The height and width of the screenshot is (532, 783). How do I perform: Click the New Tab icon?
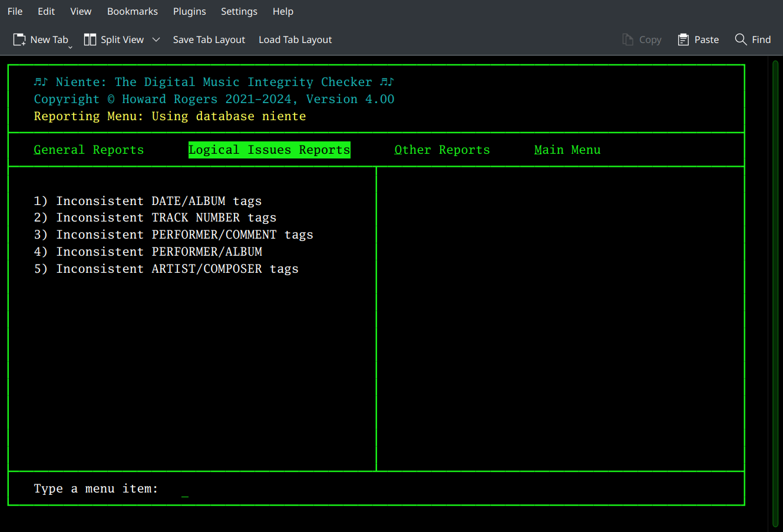click(19, 39)
